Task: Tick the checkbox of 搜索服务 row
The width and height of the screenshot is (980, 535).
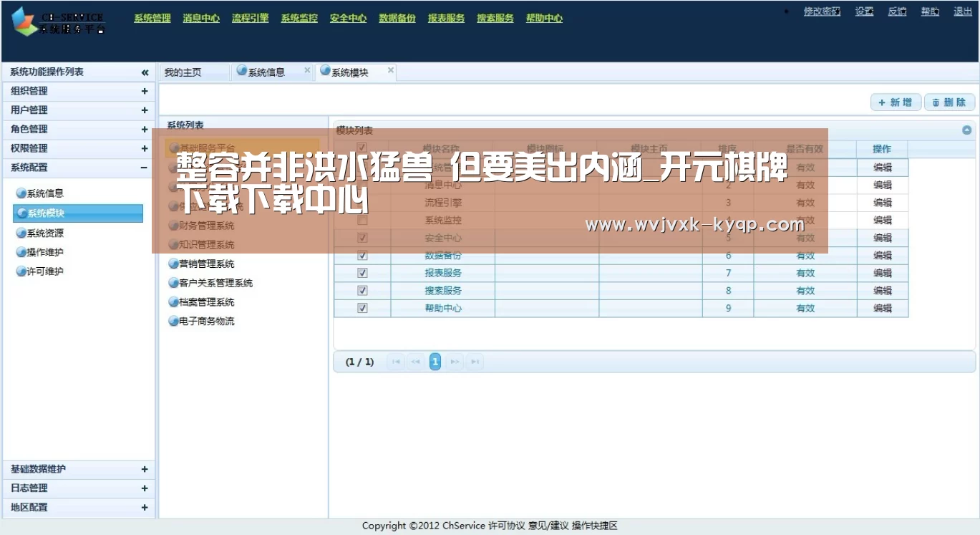Action: click(x=362, y=291)
